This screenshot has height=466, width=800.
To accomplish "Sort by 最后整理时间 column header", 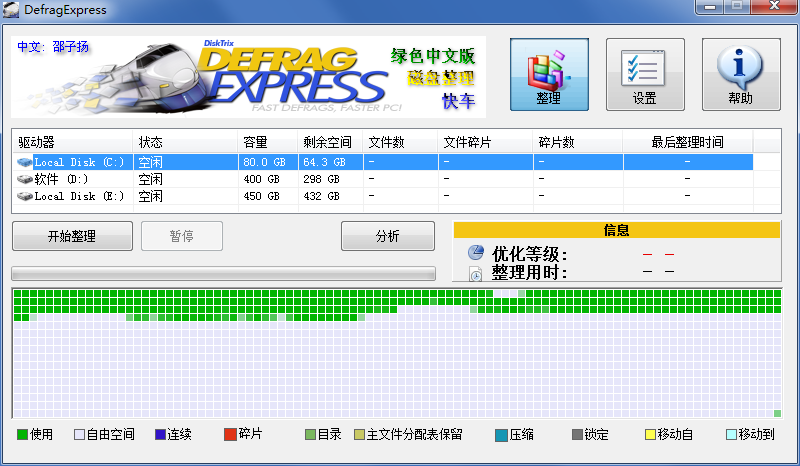I will coord(688,142).
